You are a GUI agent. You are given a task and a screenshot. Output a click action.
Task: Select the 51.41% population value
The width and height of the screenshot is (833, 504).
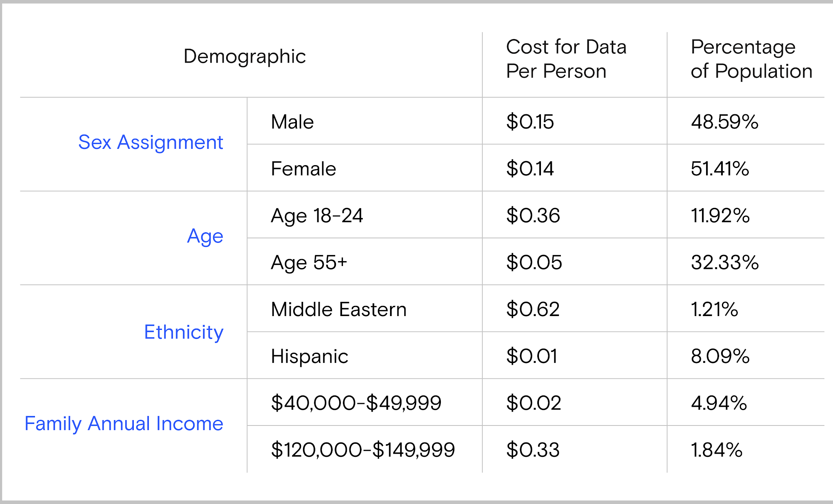click(720, 168)
